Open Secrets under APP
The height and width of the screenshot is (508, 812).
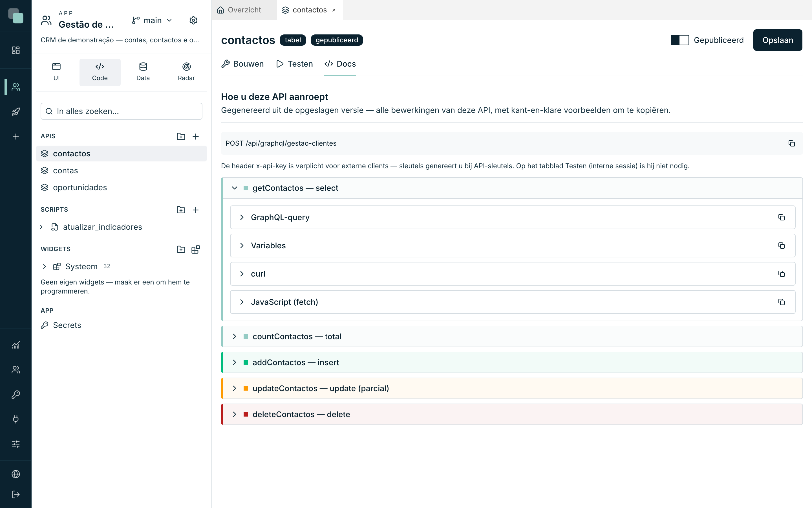pyautogui.click(x=122, y=325)
